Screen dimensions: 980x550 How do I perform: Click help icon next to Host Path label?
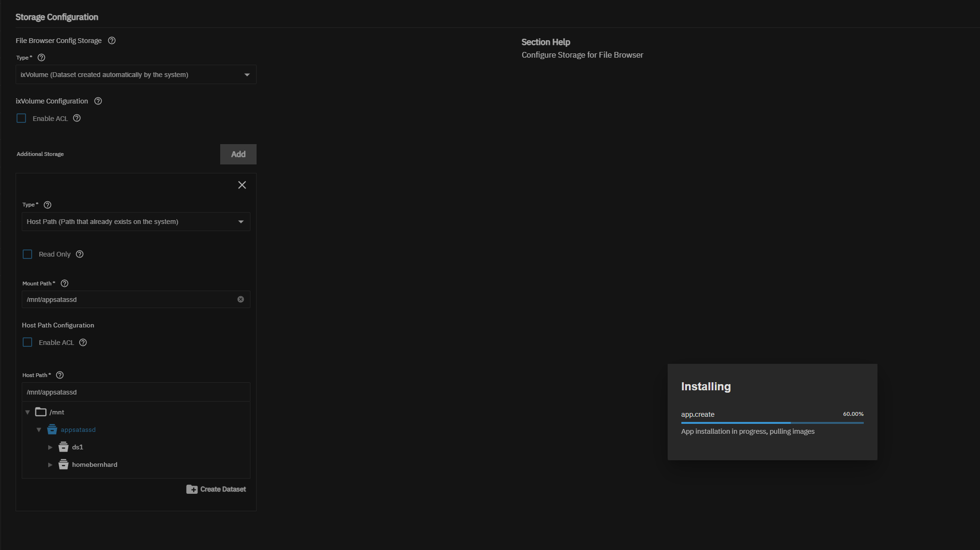click(x=60, y=375)
